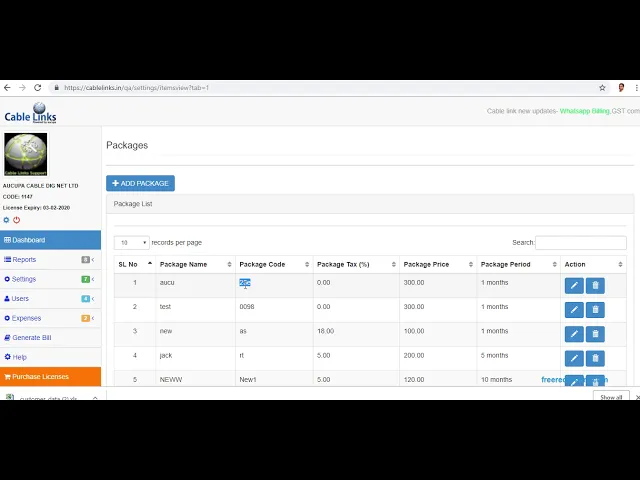The width and height of the screenshot is (640, 480).
Task: Go back using browser back arrow
Action: click(x=7, y=88)
